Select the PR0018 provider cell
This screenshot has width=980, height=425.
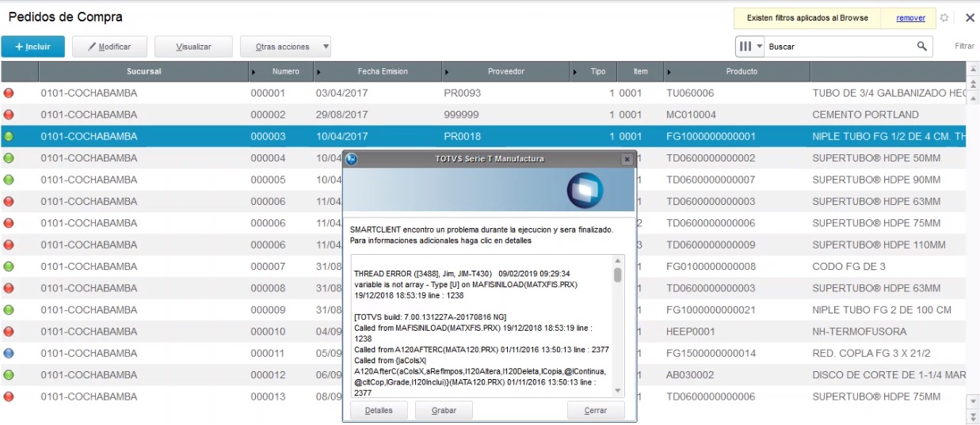click(462, 136)
